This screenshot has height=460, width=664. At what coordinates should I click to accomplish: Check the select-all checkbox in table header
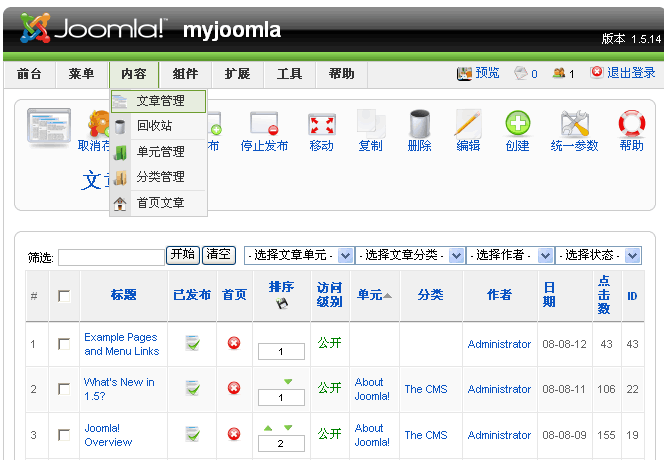point(64,296)
